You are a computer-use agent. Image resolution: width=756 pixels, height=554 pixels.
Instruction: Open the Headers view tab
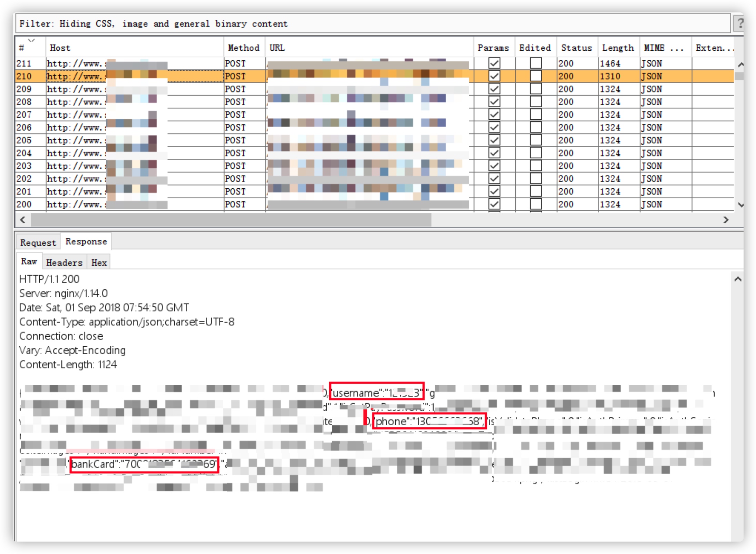[x=64, y=263]
